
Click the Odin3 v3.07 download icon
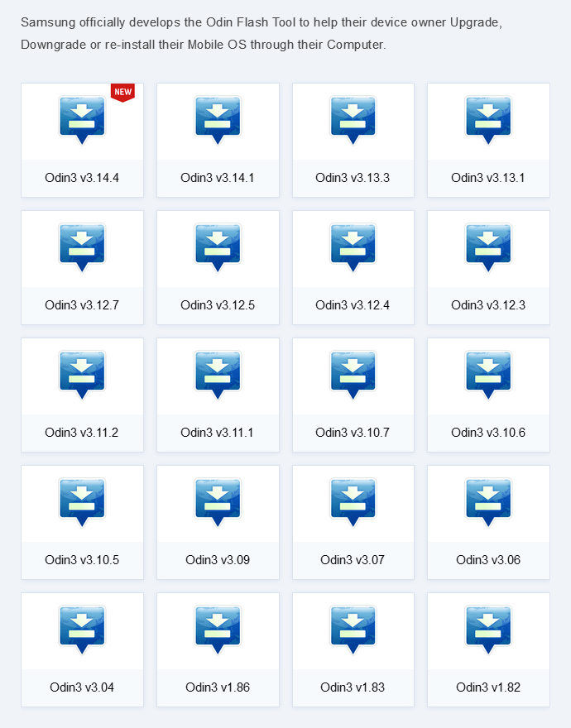(353, 502)
